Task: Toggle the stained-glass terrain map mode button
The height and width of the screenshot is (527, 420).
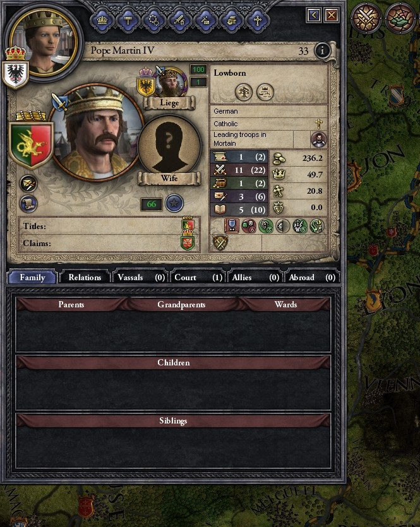Action: click(401, 18)
